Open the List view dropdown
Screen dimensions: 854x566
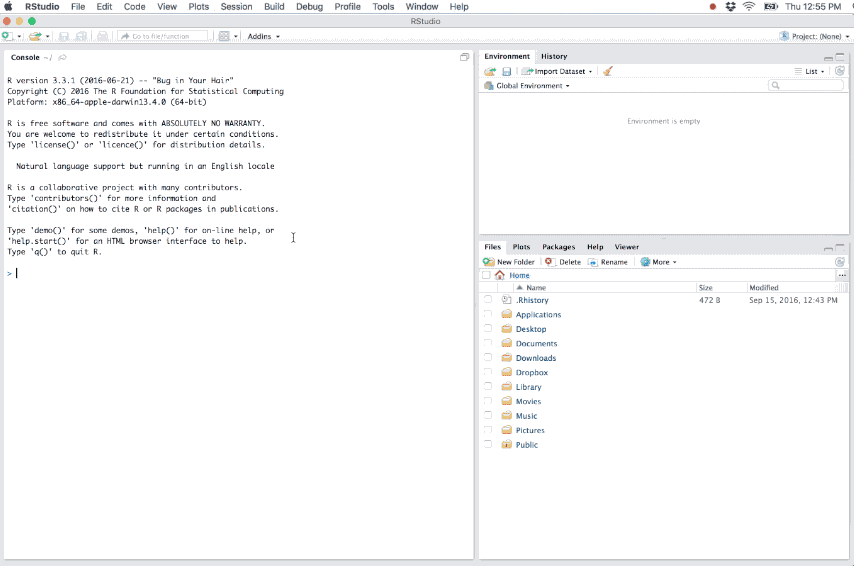pos(809,71)
